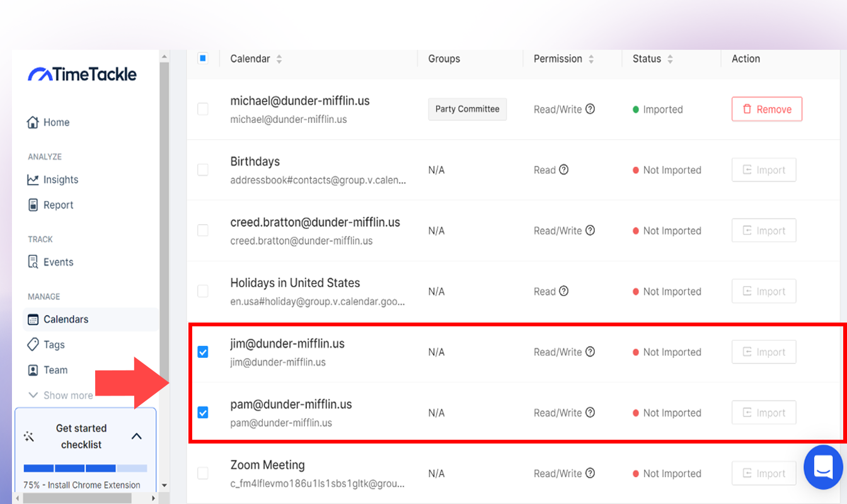Check the Birthdays calendar checkbox

(203, 169)
